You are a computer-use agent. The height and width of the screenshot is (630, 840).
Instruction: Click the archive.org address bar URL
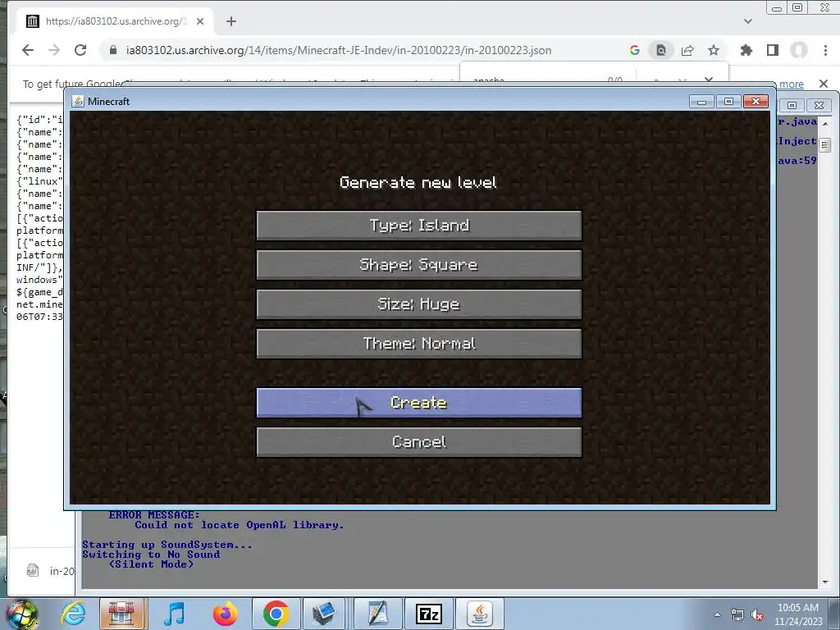[x=339, y=50]
